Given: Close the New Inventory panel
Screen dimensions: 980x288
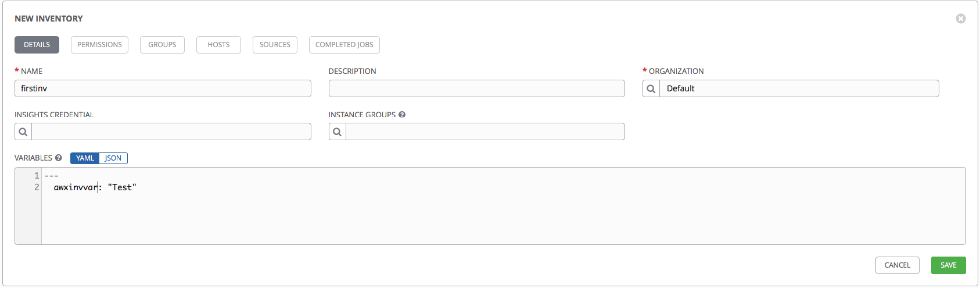Looking at the screenshot, I should [961, 19].
